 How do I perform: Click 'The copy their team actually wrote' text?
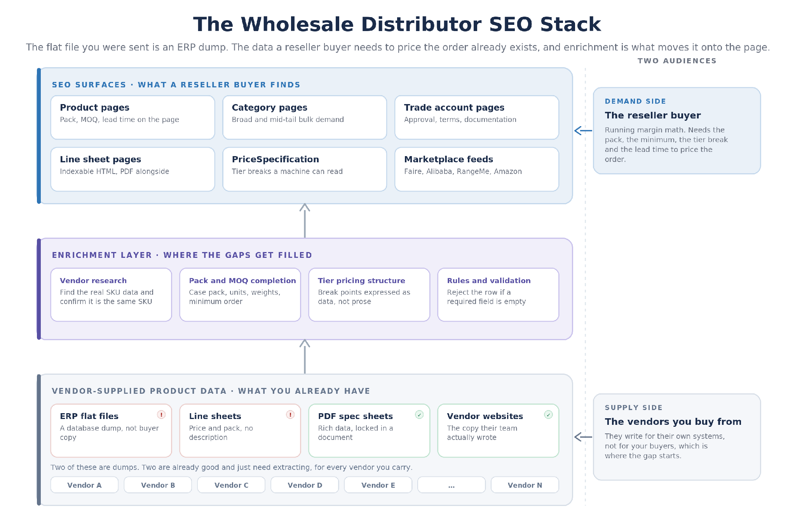coord(482,433)
